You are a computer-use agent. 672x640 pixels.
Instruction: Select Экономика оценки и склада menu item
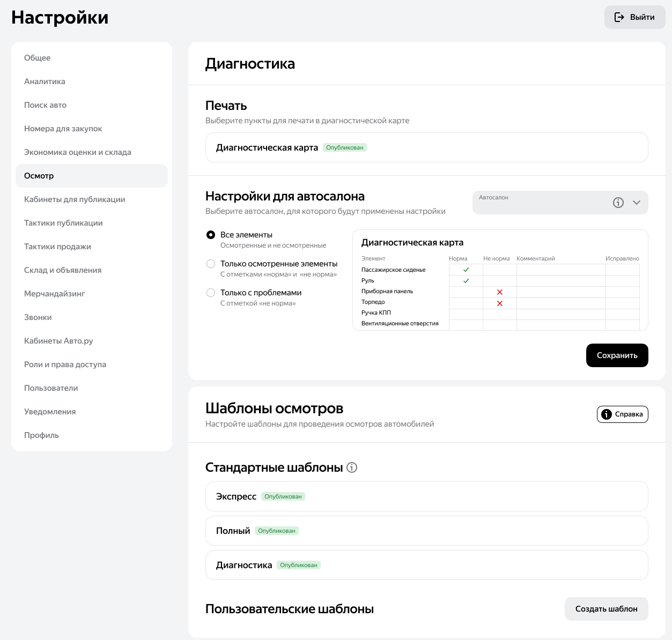92,152
